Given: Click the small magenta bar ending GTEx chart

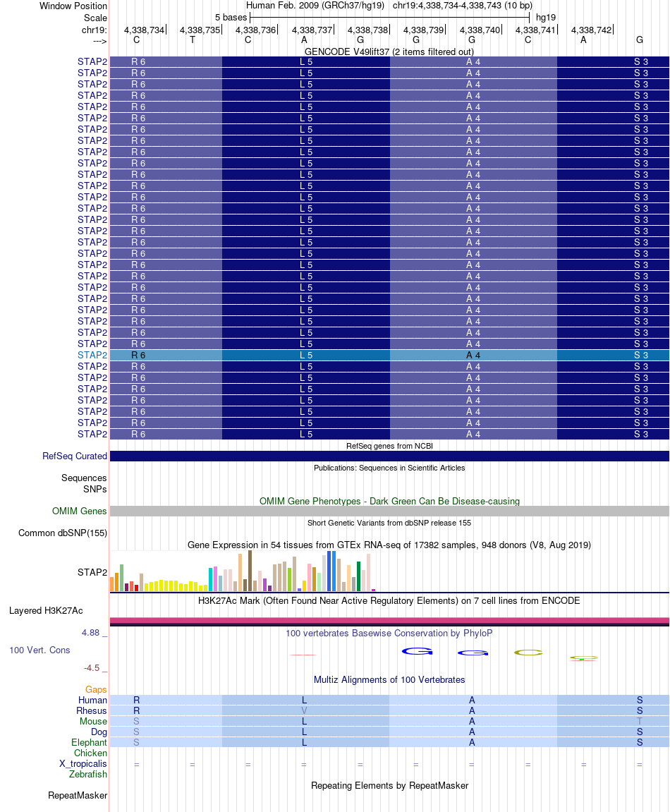Looking at the screenshot, I should click(x=373, y=590).
